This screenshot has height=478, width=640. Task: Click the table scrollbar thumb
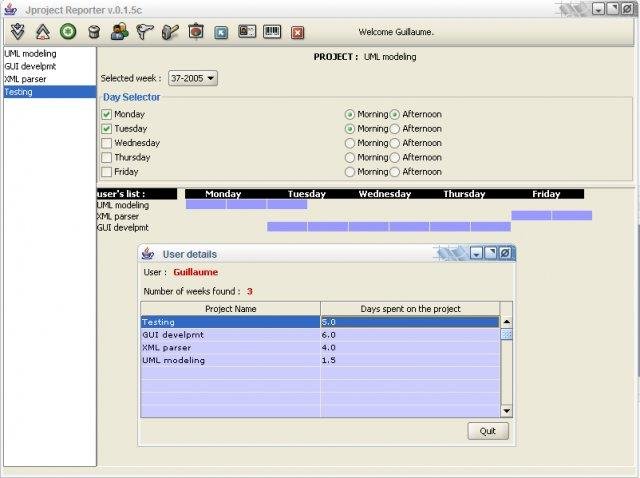click(x=507, y=334)
